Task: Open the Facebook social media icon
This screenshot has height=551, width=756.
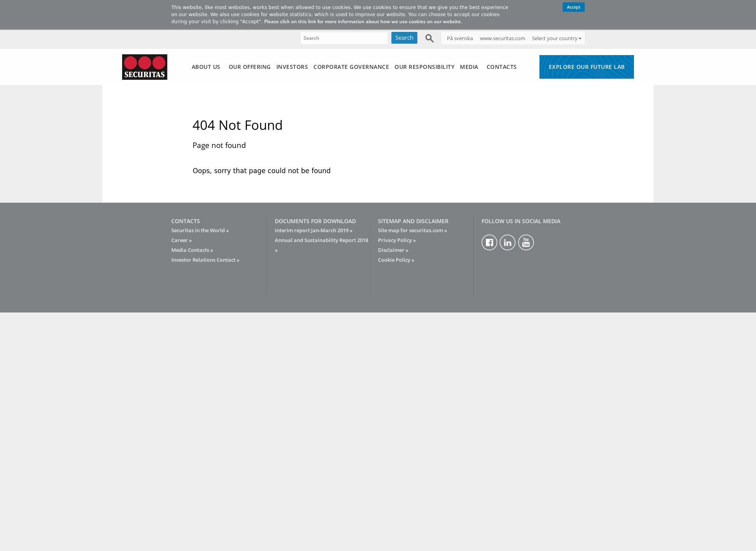Action: point(489,242)
